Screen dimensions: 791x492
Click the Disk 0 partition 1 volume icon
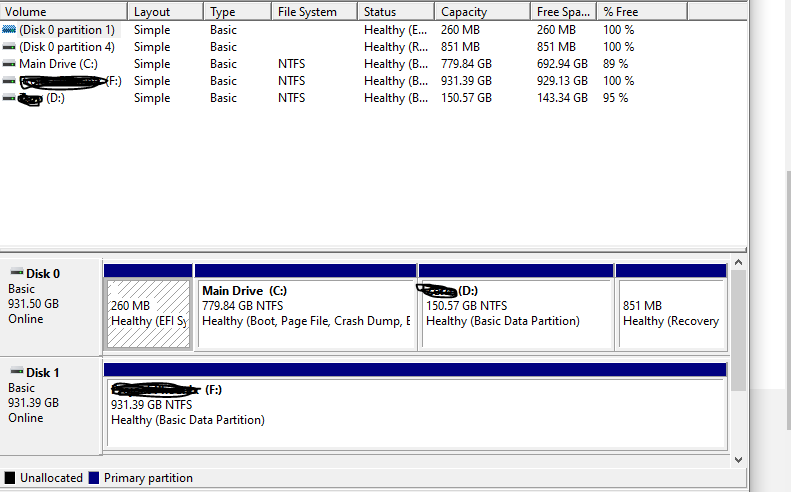coord(9,30)
